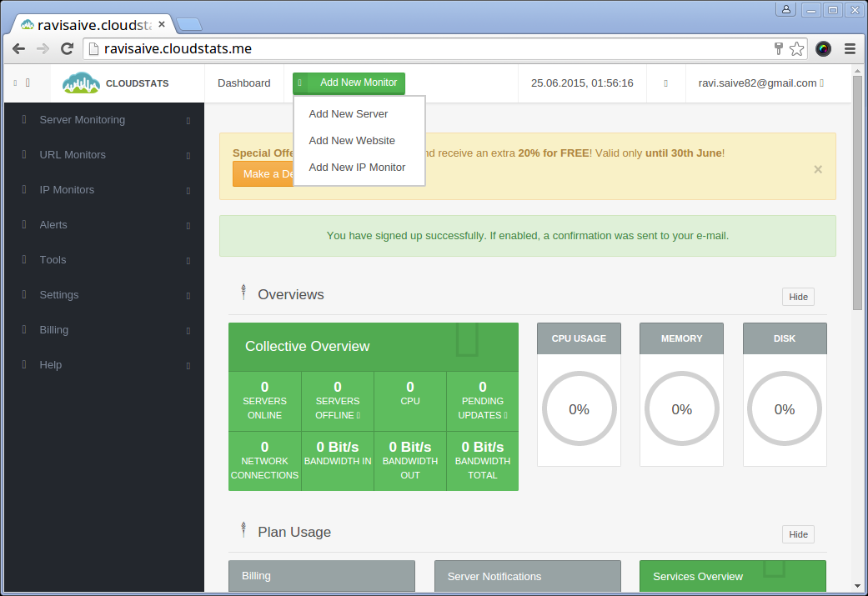Dismiss the special offer banner
Image resolution: width=868 pixels, height=596 pixels.
[818, 169]
